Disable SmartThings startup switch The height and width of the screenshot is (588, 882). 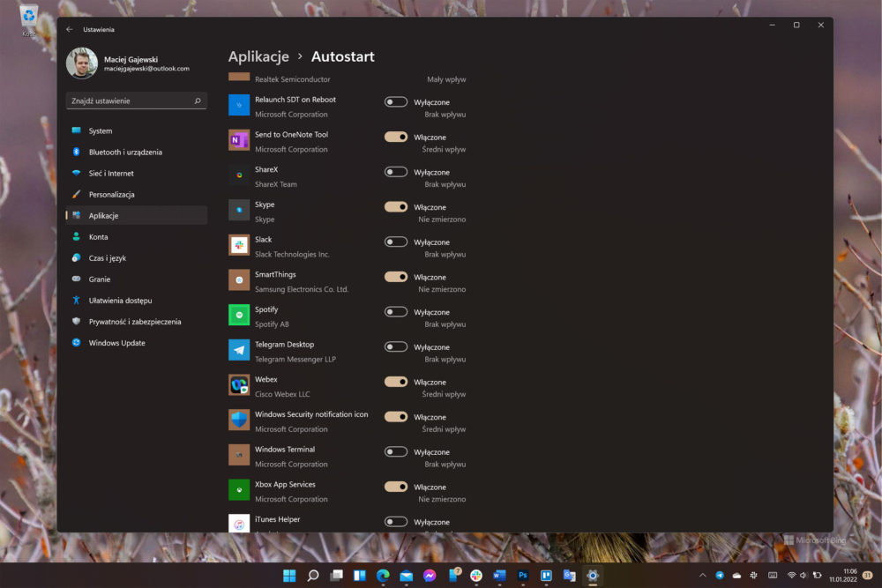click(x=395, y=277)
